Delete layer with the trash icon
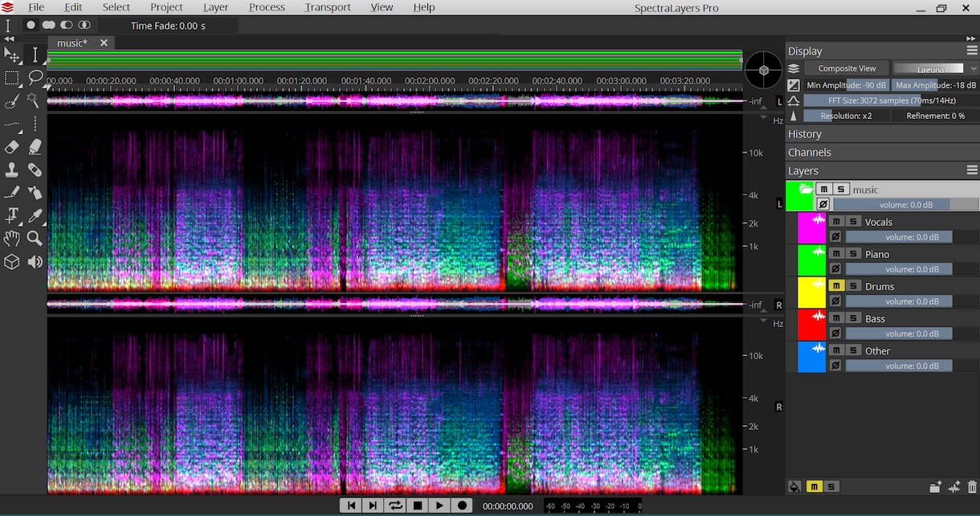 pos(973,487)
